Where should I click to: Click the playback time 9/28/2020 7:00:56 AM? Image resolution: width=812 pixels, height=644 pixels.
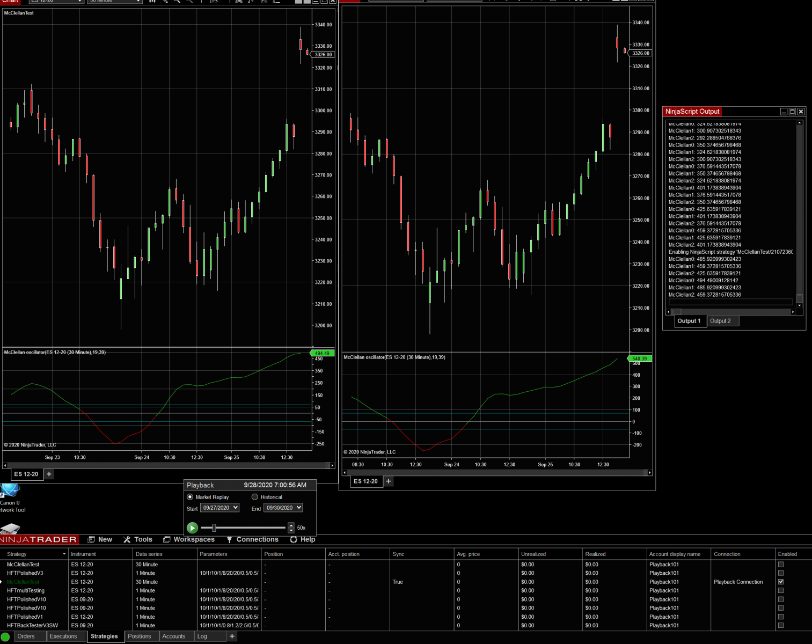click(x=275, y=485)
